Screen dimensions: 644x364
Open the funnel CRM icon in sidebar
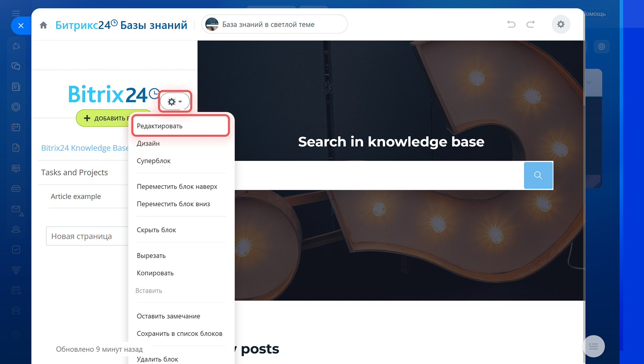coord(16,270)
